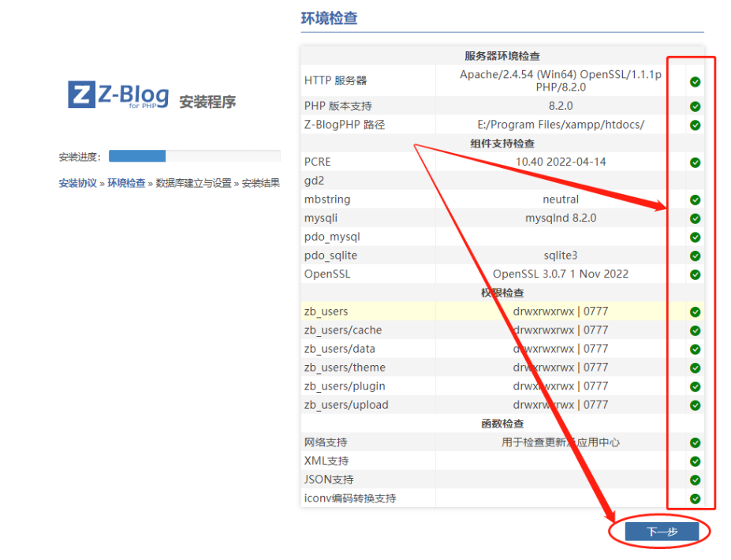Click the 环境检查 page heading
731x560 pixels.
click(329, 18)
